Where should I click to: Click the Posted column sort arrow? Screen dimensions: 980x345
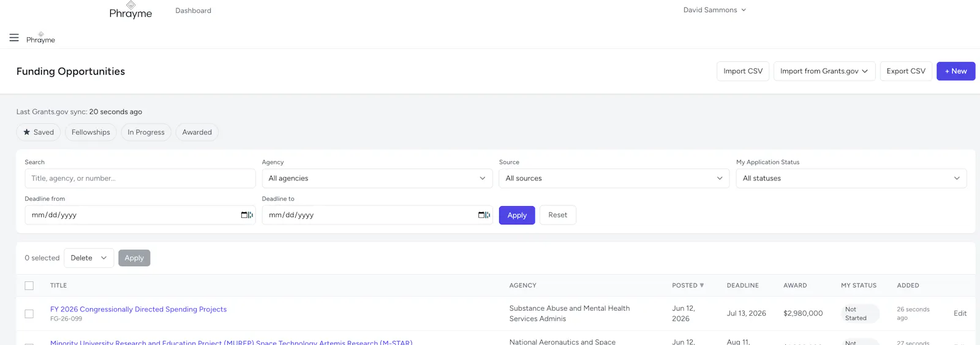point(702,286)
